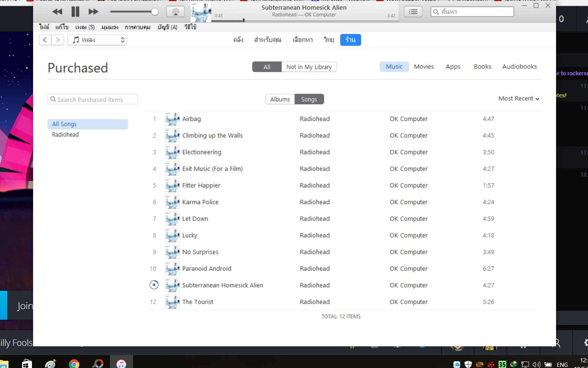588x368 pixels.
Task: Open the ไฟล์ menu
Action: coord(44,27)
